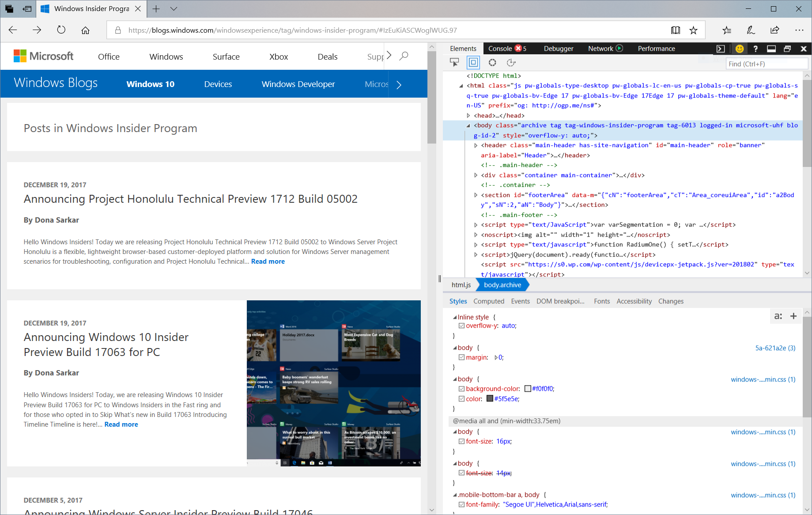812x515 pixels.
Task: Add page to favorites with the star icon
Action: pyautogui.click(x=693, y=30)
